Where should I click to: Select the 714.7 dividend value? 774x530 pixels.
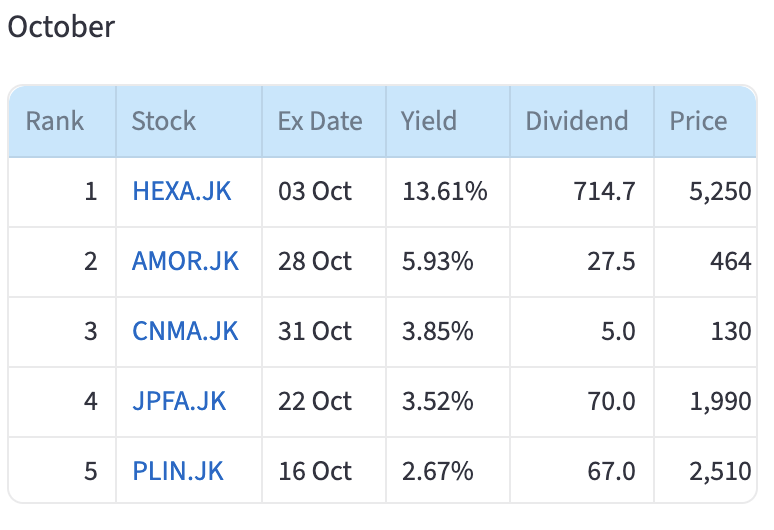[607, 191]
